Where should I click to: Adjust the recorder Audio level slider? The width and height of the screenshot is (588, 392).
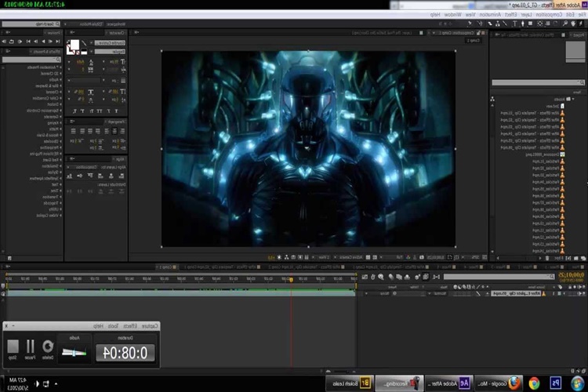[x=74, y=353]
